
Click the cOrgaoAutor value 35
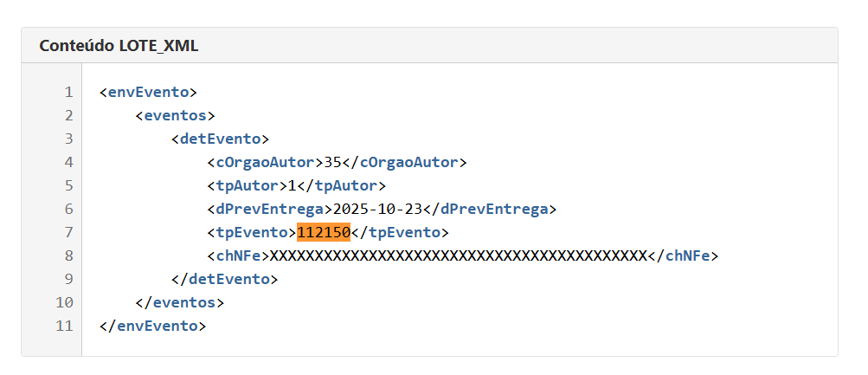point(333,162)
